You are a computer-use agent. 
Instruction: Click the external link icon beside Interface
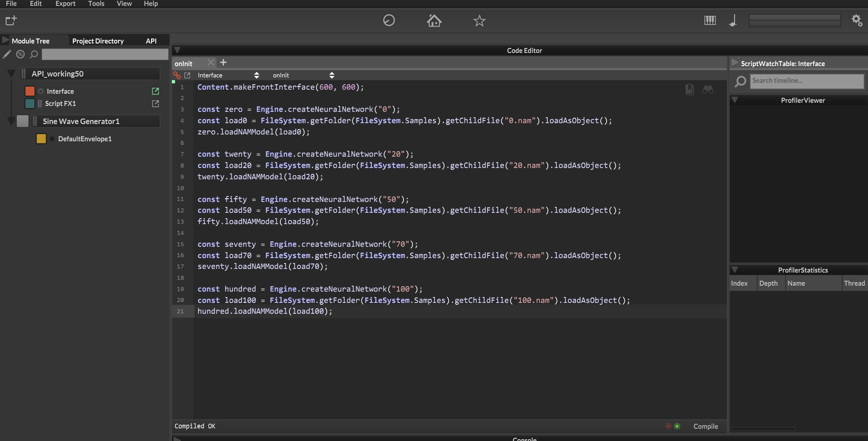(156, 91)
